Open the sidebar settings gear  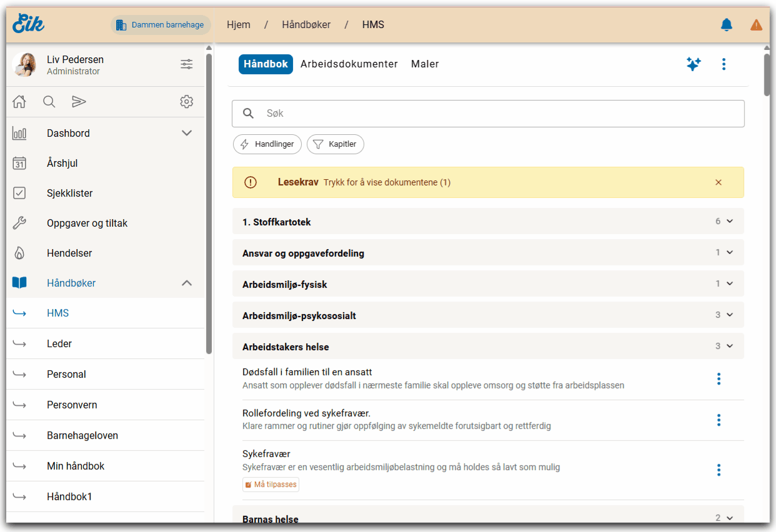(186, 102)
